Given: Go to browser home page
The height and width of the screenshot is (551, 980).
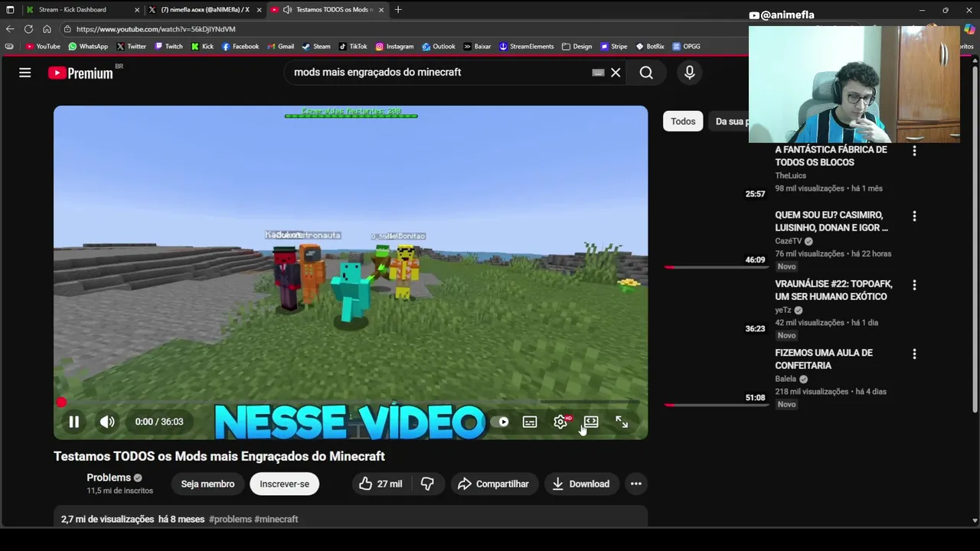Looking at the screenshot, I should pyautogui.click(x=47, y=29).
